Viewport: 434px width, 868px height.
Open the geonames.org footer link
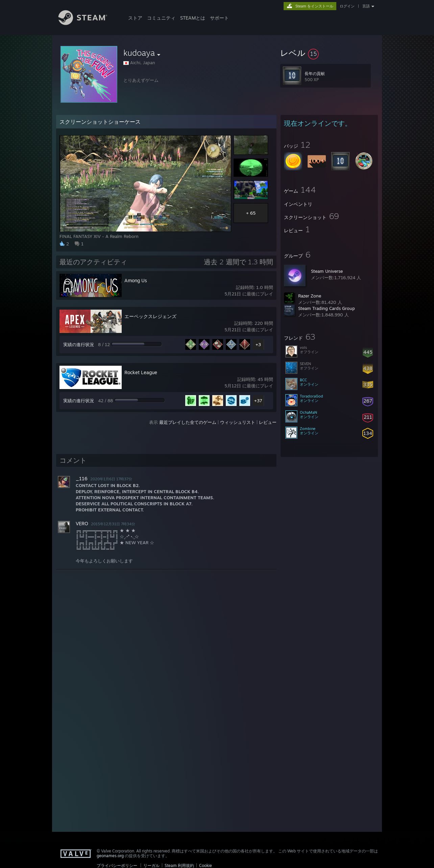pyautogui.click(x=110, y=856)
